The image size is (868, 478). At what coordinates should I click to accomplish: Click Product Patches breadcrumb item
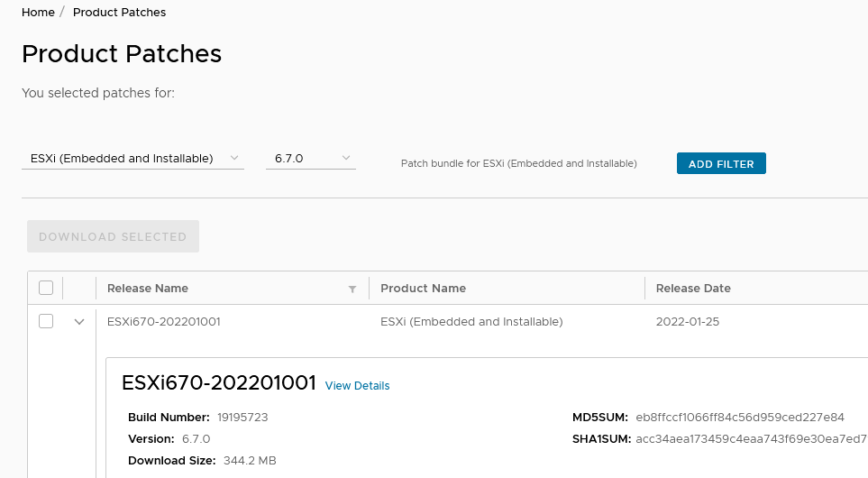[x=120, y=13]
